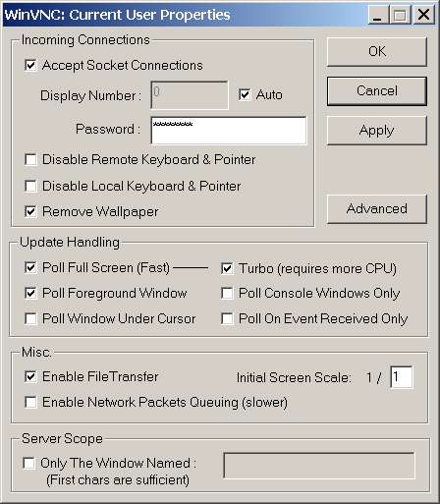Click the Apply button

[x=377, y=131]
